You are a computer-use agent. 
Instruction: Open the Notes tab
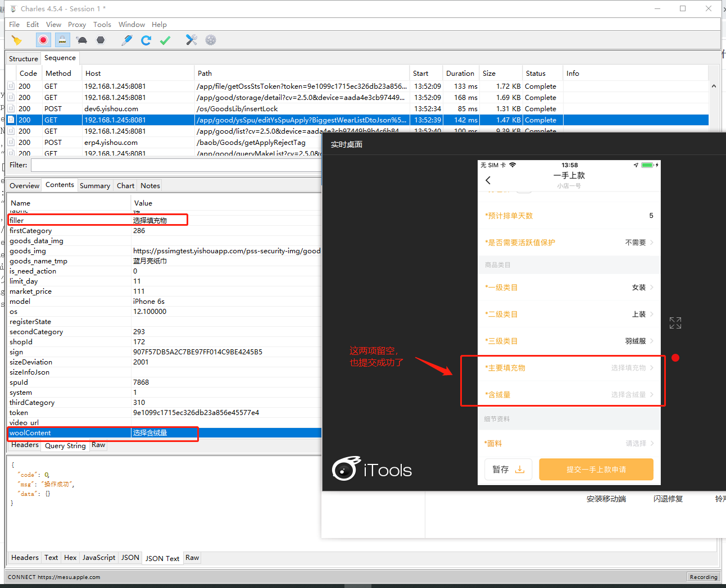click(150, 185)
